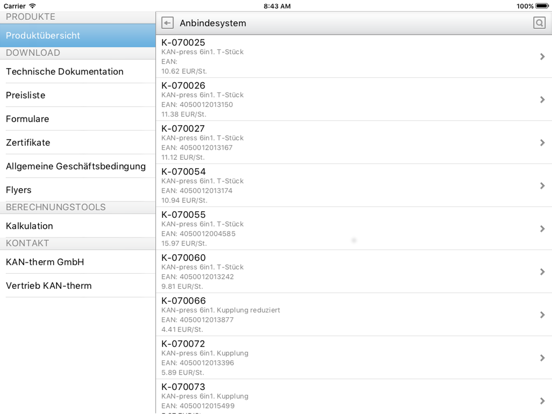Select product title K-070025
552x414 pixels.
(x=183, y=43)
